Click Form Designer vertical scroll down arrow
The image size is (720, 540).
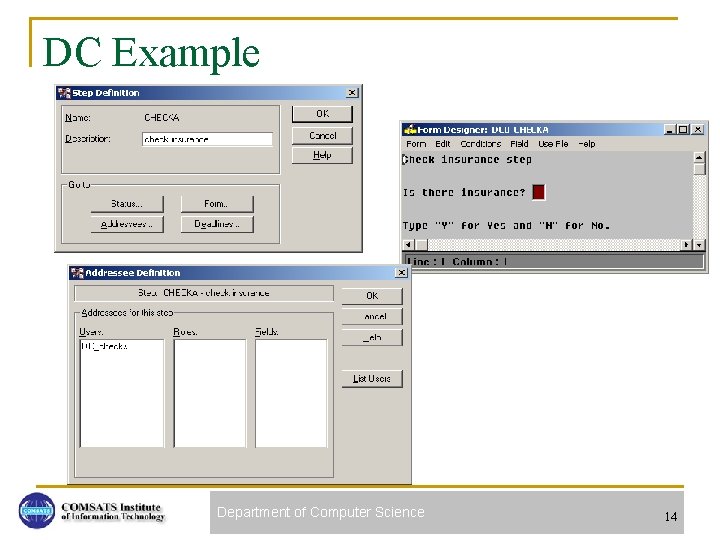click(x=699, y=245)
